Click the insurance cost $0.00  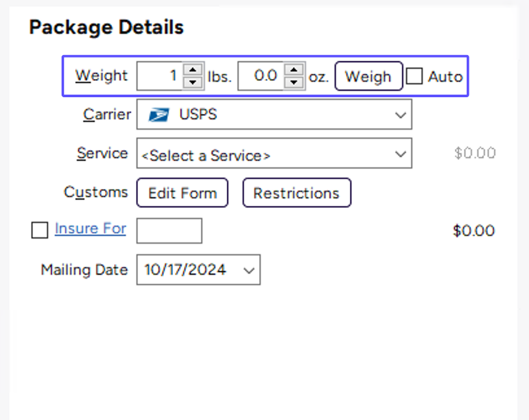pyautogui.click(x=474, y=231)
